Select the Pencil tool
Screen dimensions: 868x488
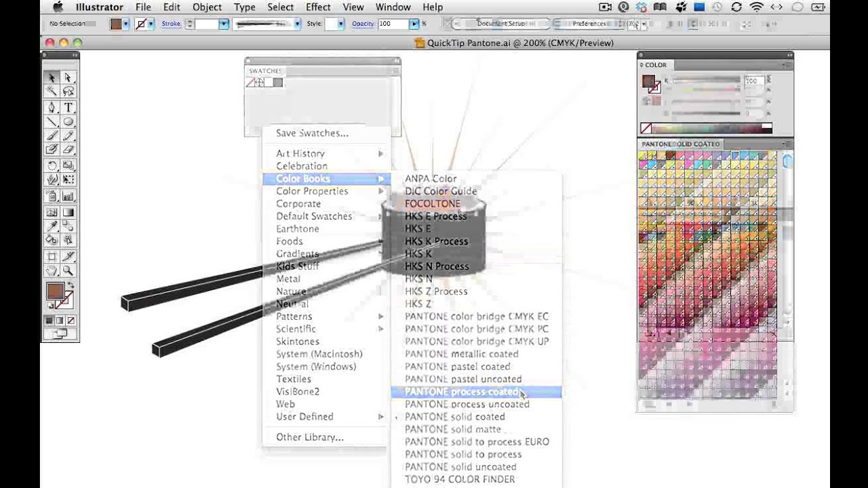click(x=68, y=136)
